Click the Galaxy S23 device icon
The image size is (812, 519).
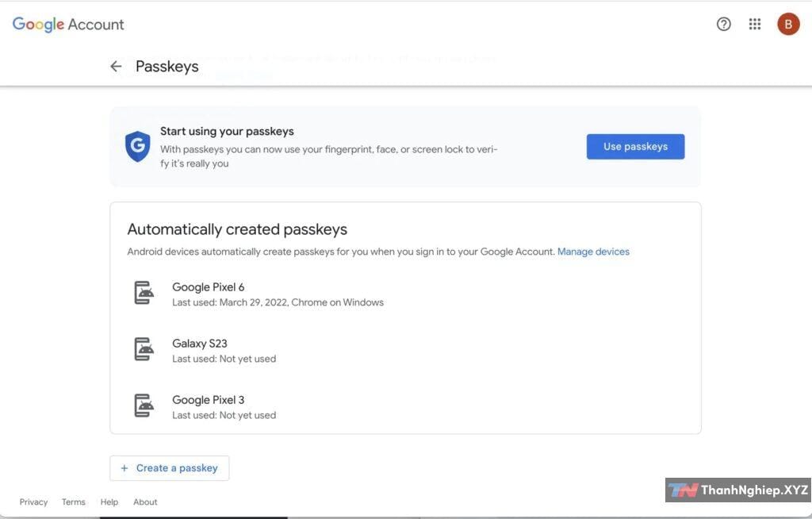(144, 349)
